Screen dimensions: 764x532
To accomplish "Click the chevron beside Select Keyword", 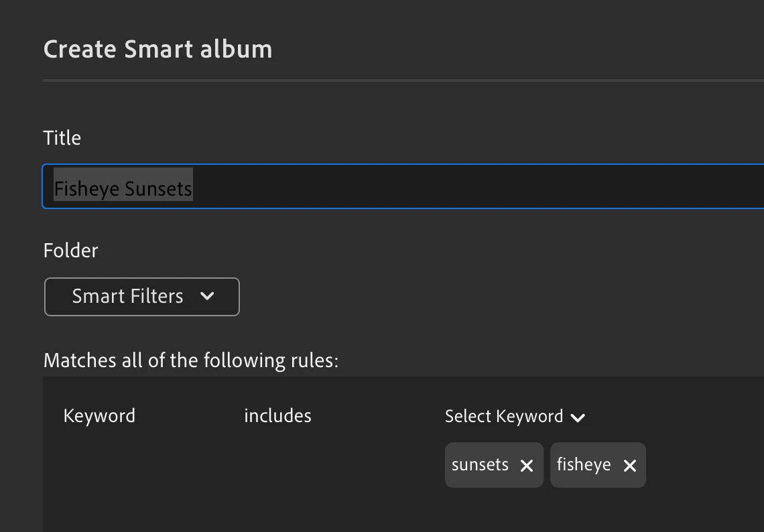I will (578, 417).
